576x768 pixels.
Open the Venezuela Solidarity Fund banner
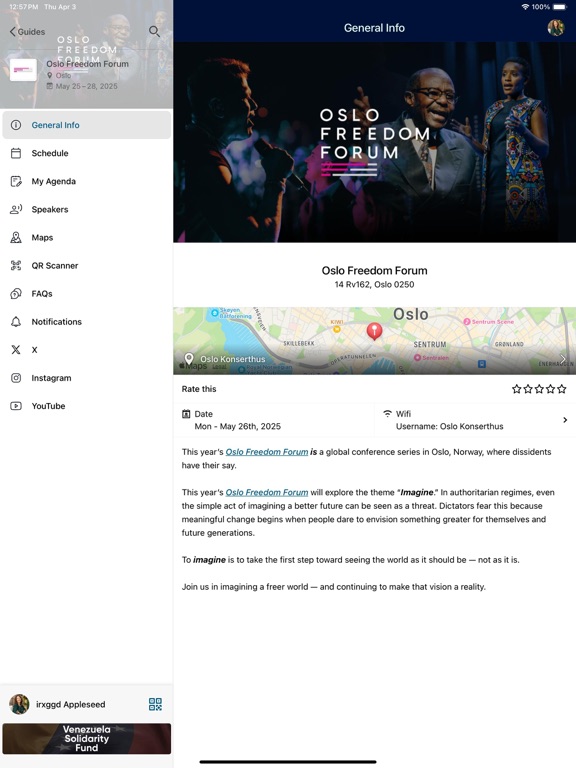(x=87, y=739)
